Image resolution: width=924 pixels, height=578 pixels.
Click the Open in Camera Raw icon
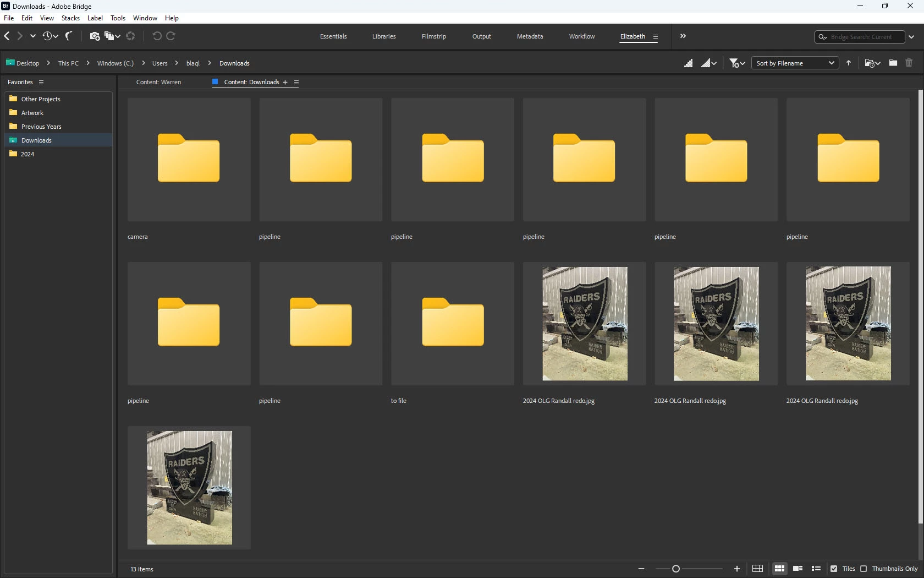[x=130, y=36]
